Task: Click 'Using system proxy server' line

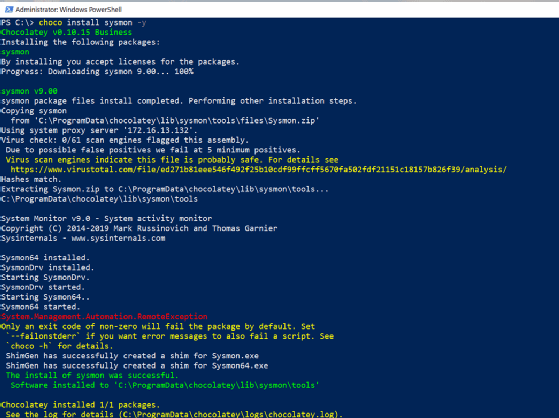Action: (x=99, y=131)
